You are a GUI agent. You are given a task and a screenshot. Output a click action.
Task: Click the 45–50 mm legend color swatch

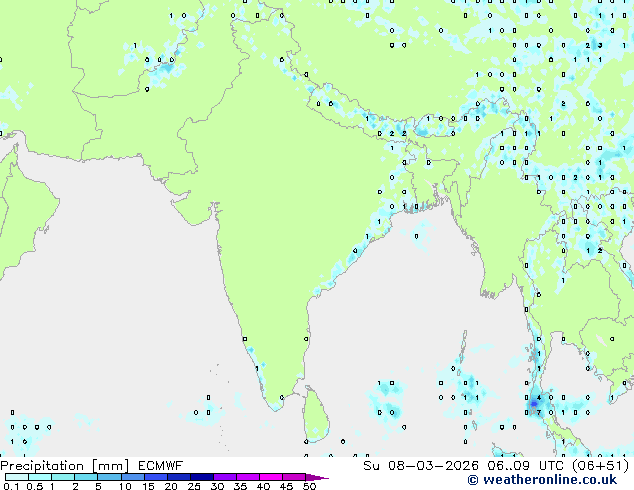pyautogui.click(x=294, y=477)
